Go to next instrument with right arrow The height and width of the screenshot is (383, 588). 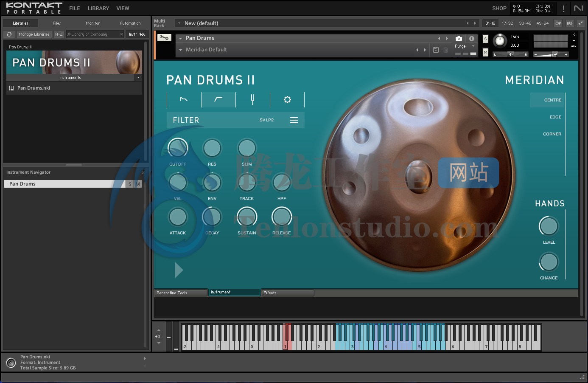click(447, 38)
